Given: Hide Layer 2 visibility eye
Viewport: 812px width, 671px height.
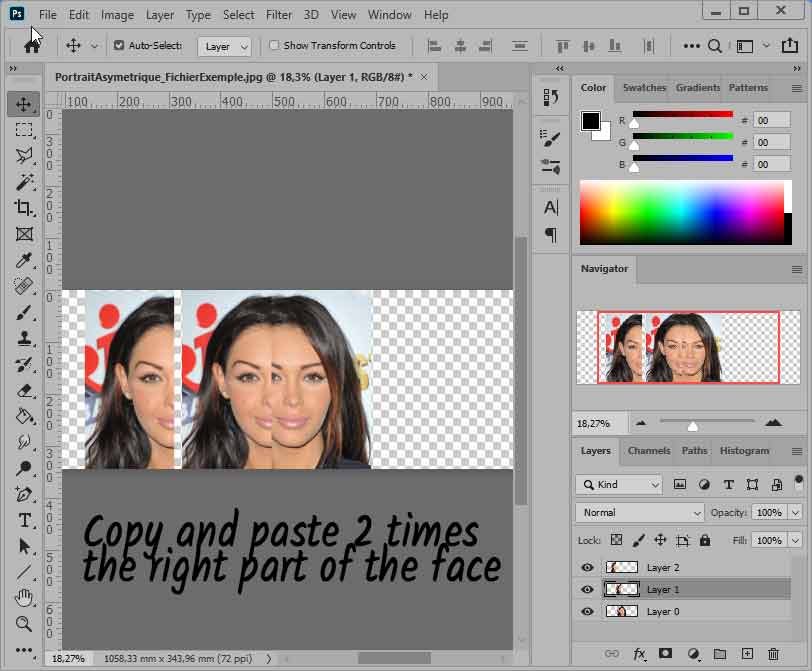Looking at the screenshot, I should point(587,567).
